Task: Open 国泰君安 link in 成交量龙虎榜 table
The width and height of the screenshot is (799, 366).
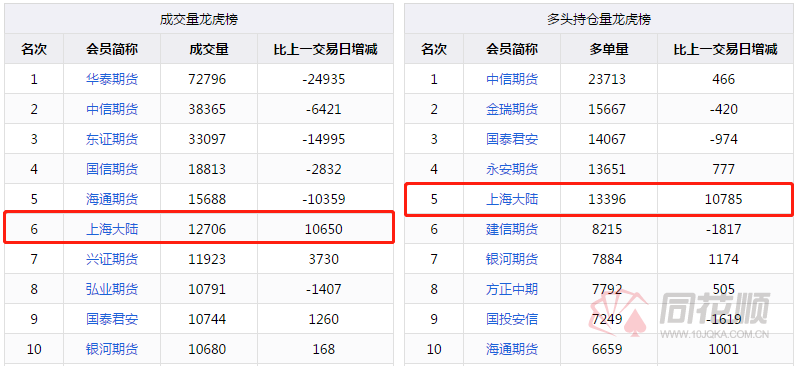Action: tap(112, 319)
